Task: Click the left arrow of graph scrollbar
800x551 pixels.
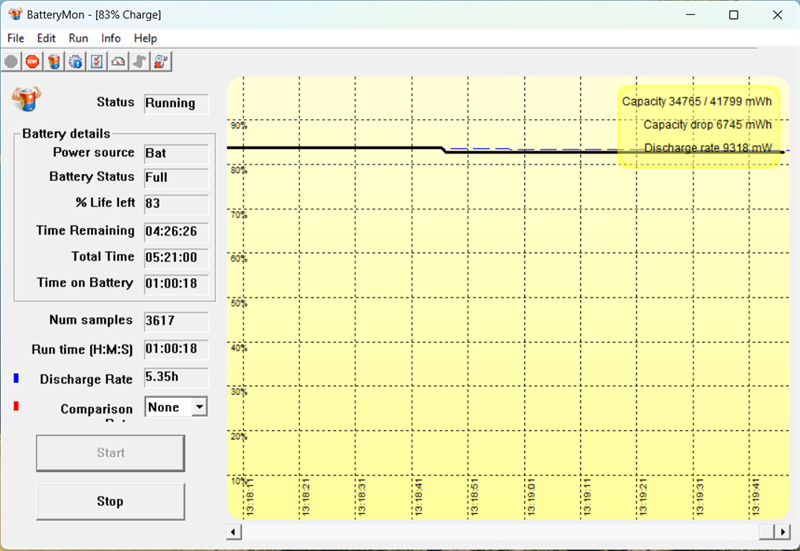Action: point(234,532)
